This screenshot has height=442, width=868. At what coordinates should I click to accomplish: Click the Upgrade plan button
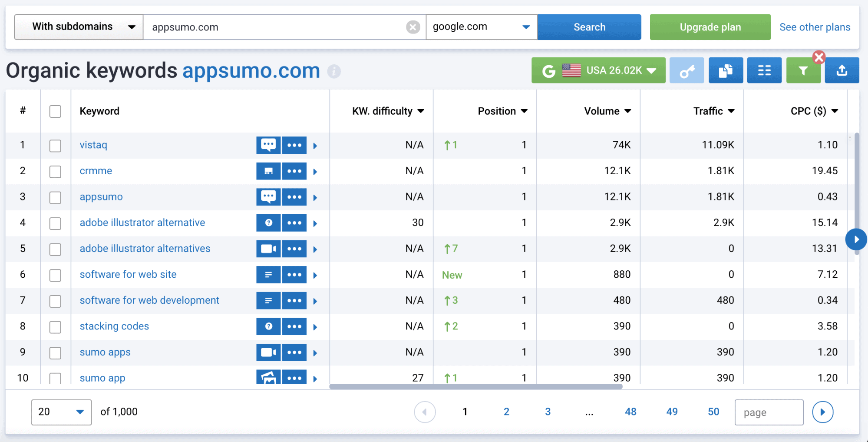pyautogui.click(x=710, y=27)
